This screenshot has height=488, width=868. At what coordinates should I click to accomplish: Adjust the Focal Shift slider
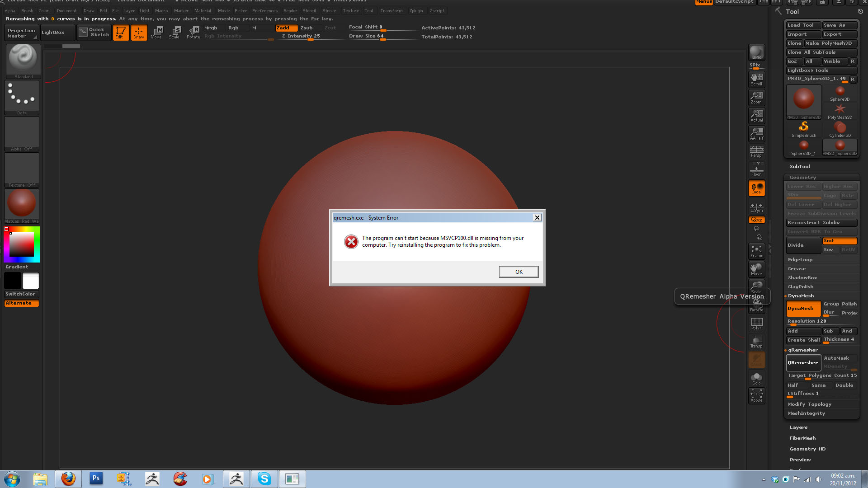pos(382,28)
